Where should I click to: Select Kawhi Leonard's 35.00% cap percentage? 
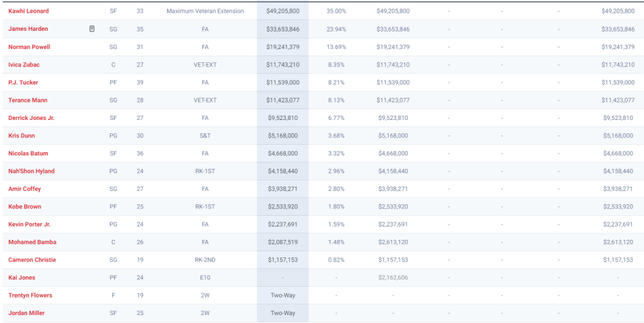pyautogui.click(x=336, y=11)
